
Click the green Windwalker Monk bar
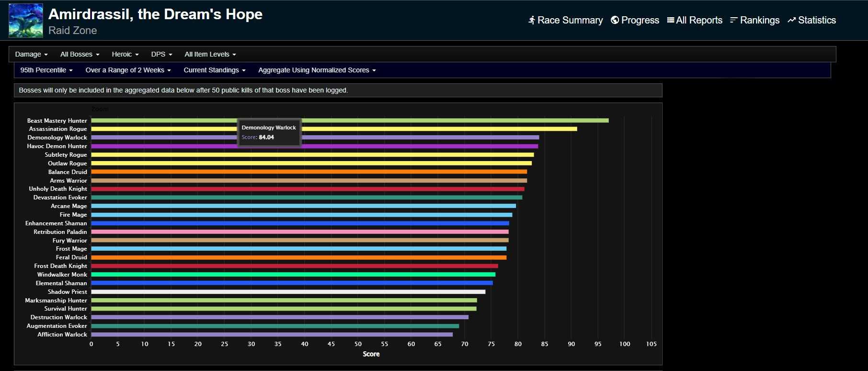pyautogui.click(x=293, y=275)
